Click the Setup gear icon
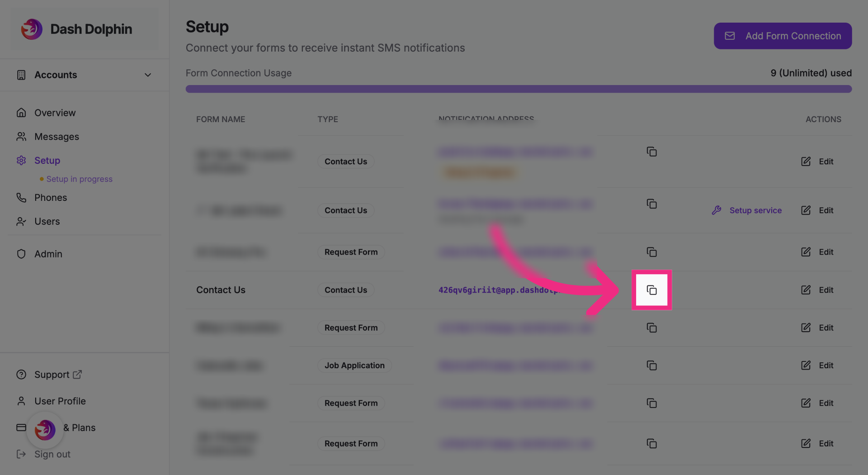This screenshot has width=868, height=475. point(21,160)
